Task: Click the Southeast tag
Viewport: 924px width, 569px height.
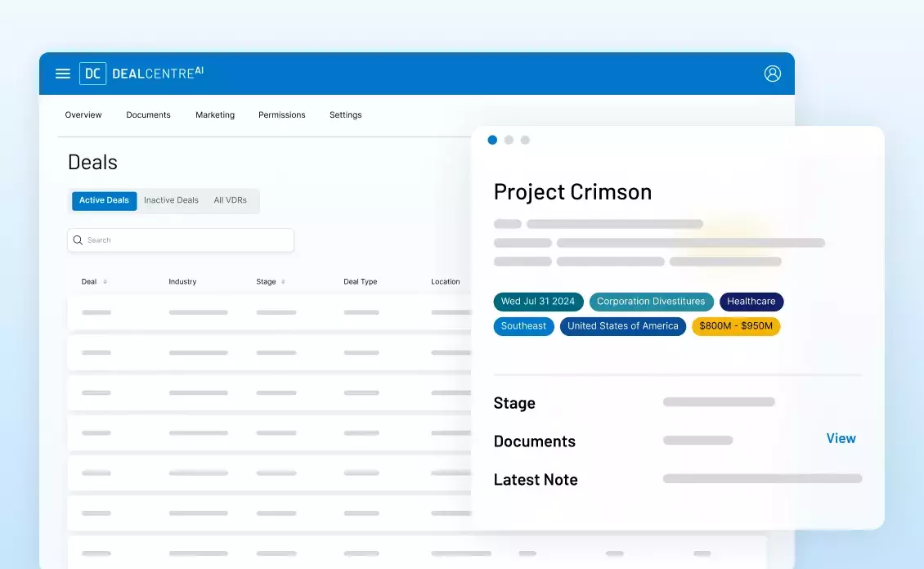Action: 524,326
